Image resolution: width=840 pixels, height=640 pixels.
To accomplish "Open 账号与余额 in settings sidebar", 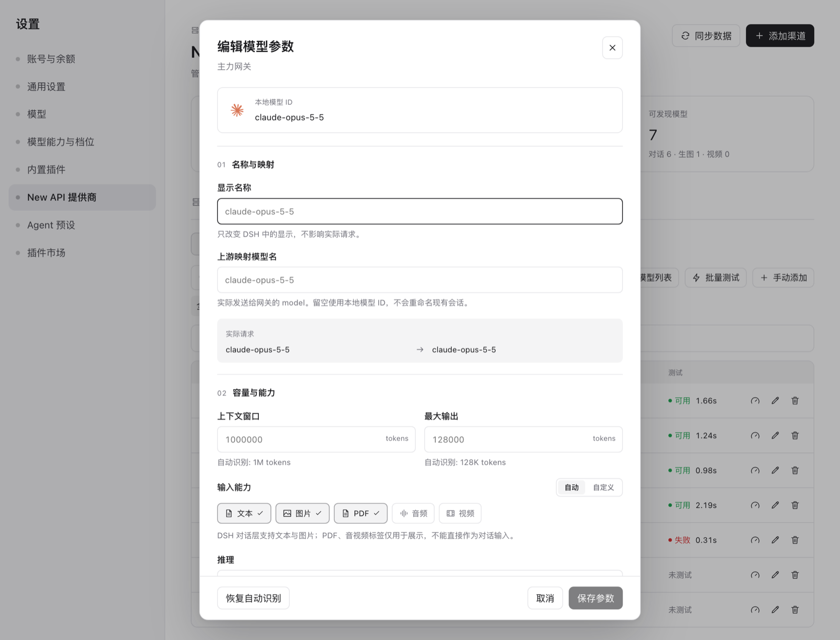I will tap(82, 59).
